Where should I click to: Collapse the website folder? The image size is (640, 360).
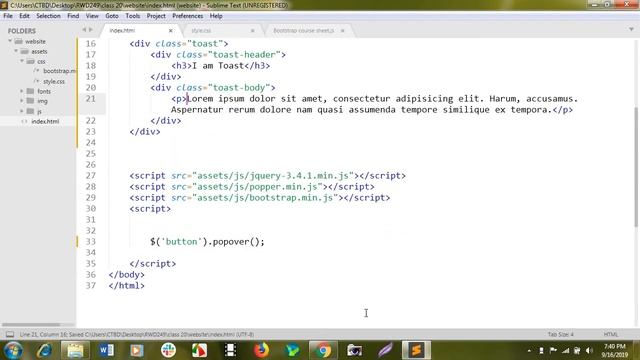[x=10, y=41]
